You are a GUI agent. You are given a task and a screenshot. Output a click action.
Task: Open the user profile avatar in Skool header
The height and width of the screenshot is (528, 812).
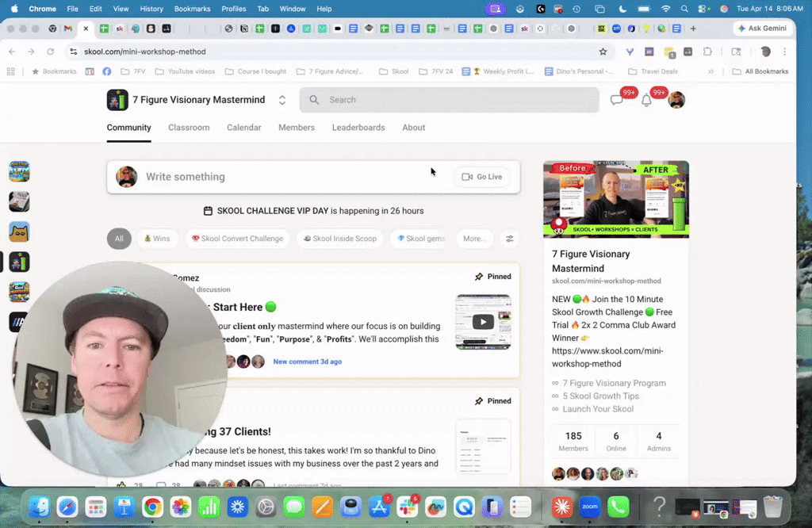(676, 100)
